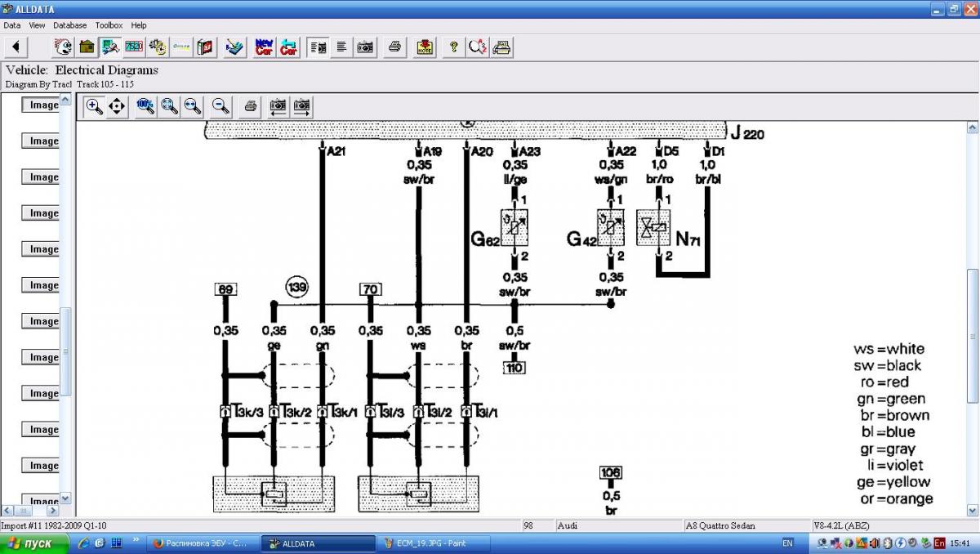Viewport: 980px width, 554px height.
Task: Select the zoom in magnifier tool
Action: (94, 105)
